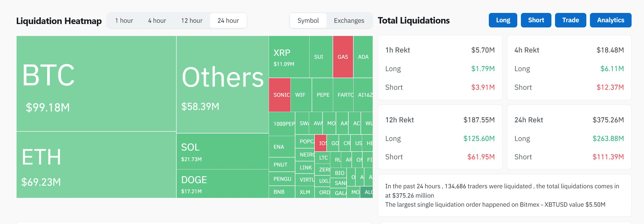
Task: Click 4h Short value $12.37M
Action: (610, 87)
